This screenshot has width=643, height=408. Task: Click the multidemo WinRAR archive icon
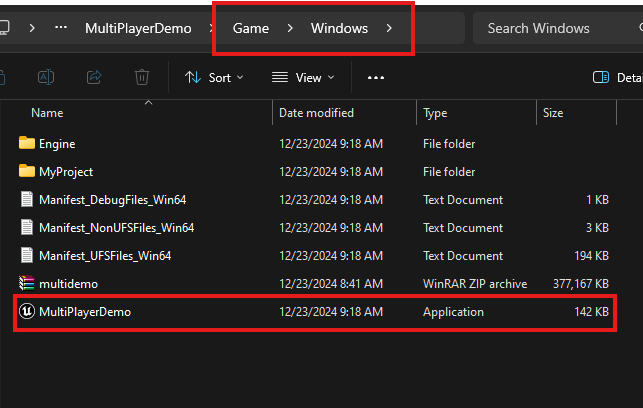pos(27,284)
